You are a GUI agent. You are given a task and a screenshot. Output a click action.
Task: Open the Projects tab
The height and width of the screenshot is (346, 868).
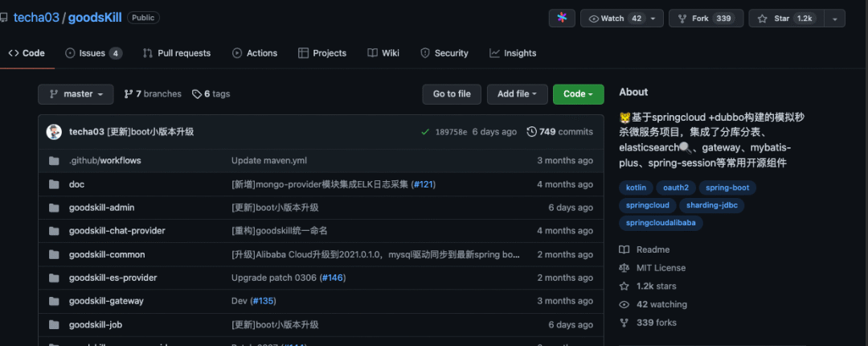(322, 53)
